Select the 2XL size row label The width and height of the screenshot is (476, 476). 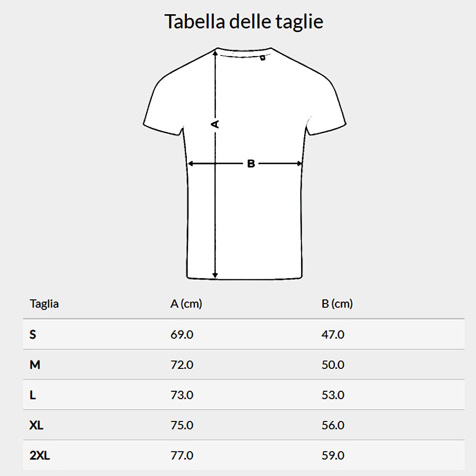pyautogui.click(x=40, y=455)
